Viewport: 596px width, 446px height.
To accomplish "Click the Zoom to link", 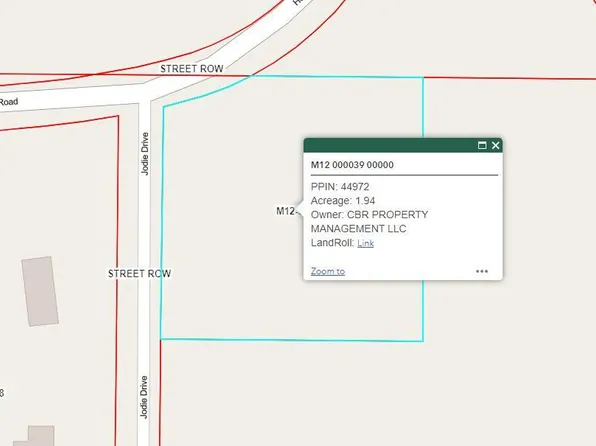I will tap(328, 271).
